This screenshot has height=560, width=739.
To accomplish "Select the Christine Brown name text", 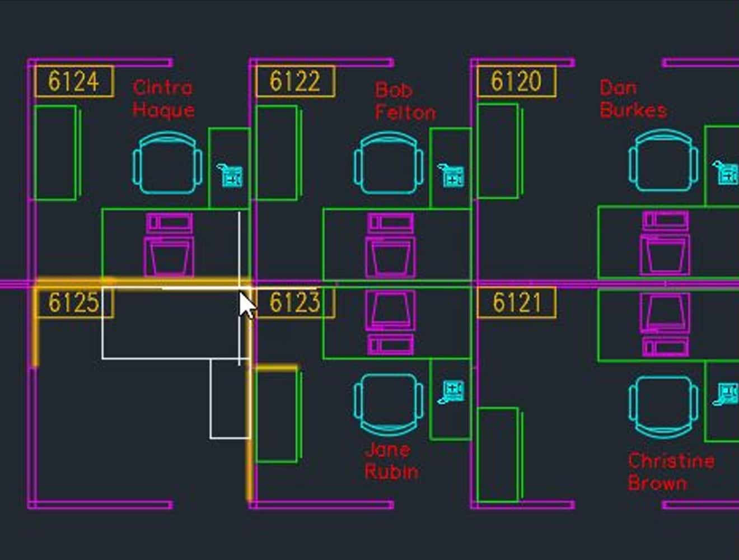I will click(x=671, y=472).
